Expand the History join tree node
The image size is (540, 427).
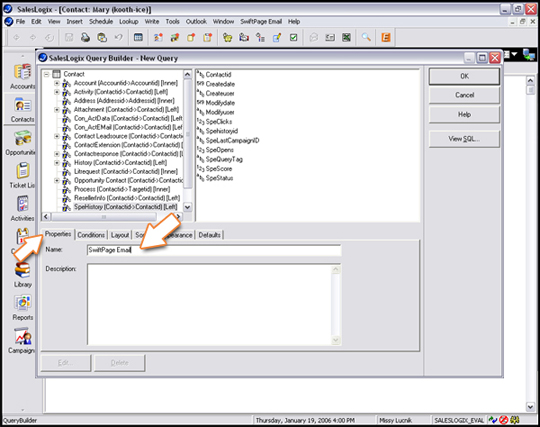pyautogui.click(x=57, y=163)
